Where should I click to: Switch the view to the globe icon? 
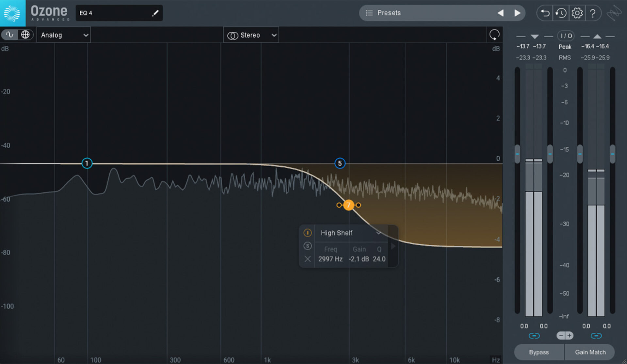(x=25, y=35)
